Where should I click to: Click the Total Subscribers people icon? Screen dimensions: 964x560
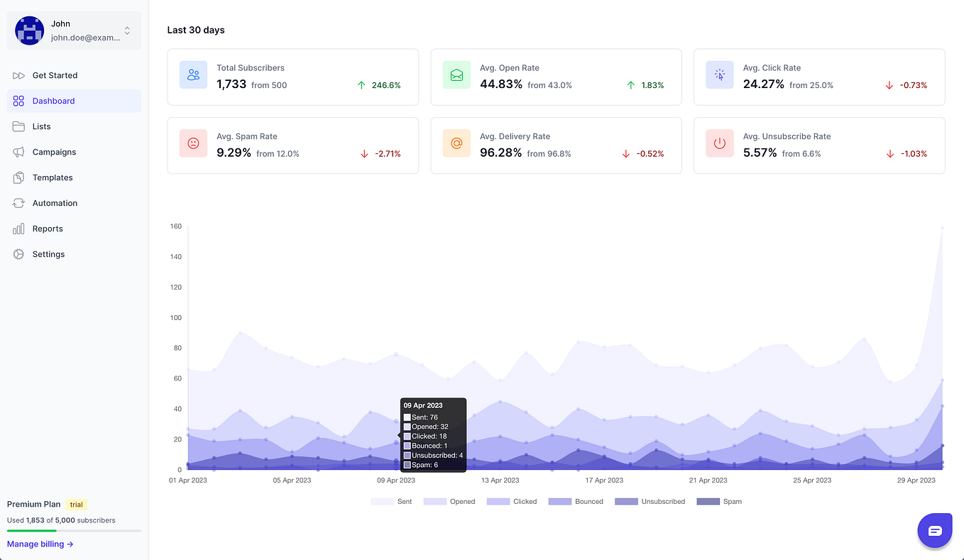coord(193,75)
